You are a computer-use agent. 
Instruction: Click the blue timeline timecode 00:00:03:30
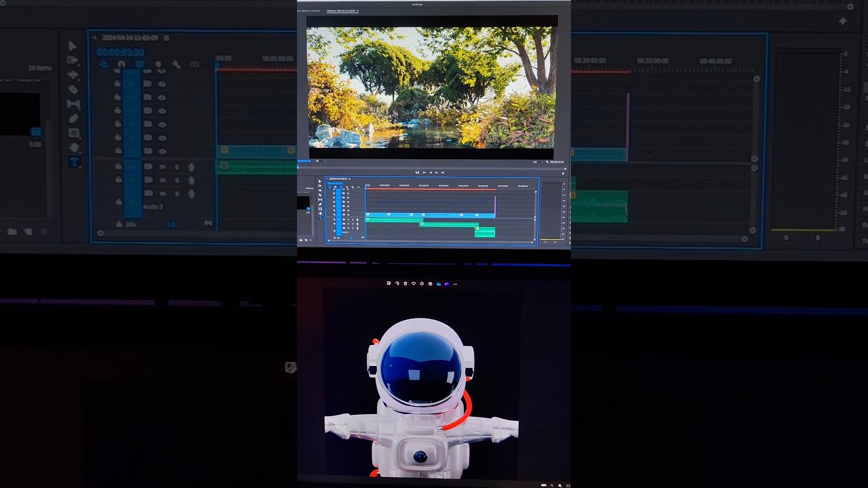[x=335, y=184]
